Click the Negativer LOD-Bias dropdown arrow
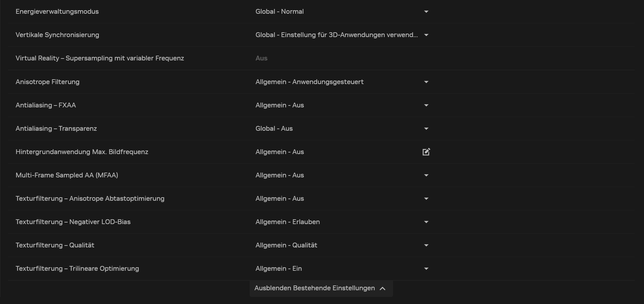This screenshot has width=644, height=304. tap(426, 222)
